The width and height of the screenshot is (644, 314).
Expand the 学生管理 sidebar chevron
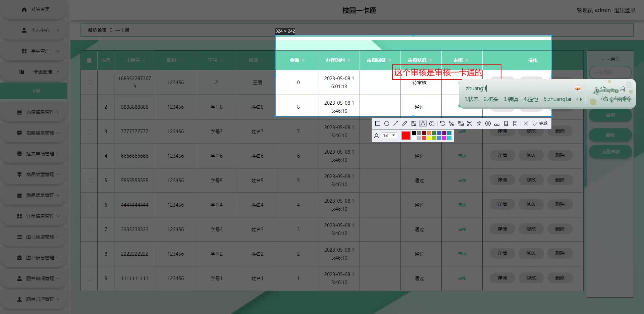[x=58, y=51]
